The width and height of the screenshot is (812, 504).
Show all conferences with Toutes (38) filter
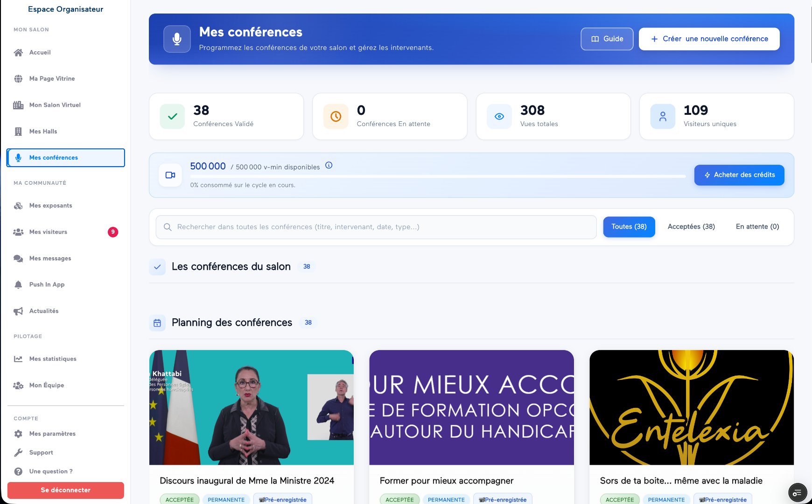coord(629,227)
